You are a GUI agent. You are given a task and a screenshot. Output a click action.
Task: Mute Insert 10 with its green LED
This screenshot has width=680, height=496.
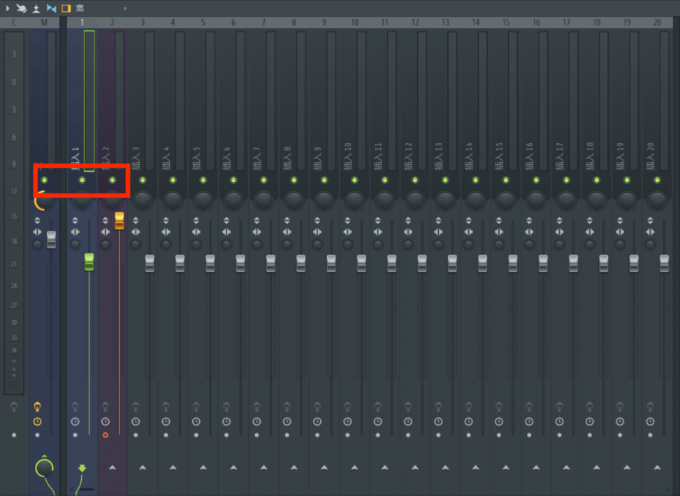354,180
